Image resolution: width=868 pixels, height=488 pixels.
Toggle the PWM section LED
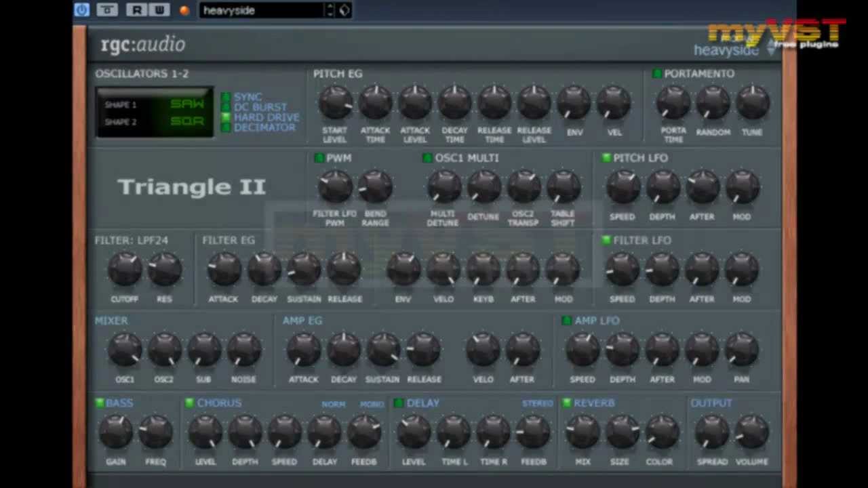(319, 158)
